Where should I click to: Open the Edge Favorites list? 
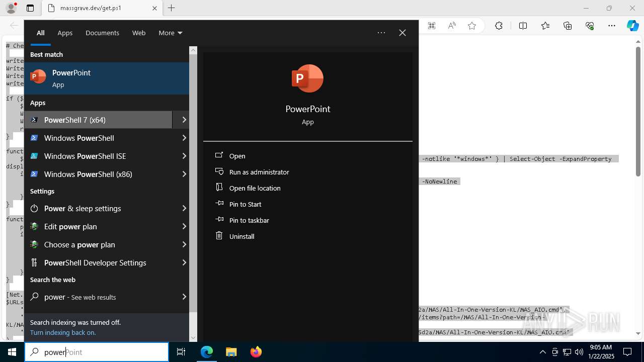tap(545, 26)
